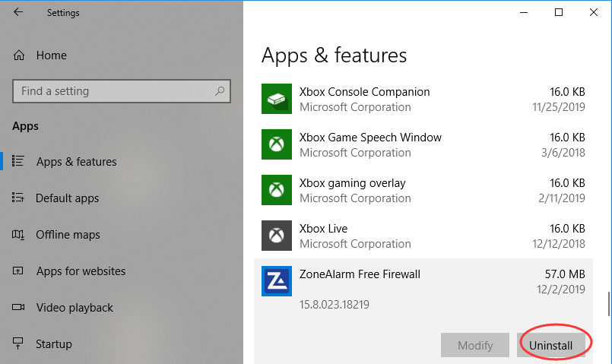The height and width of the screenshot is (364, 612).
Task: Click the 57.0 MB size value
Action: click(565, 274)
